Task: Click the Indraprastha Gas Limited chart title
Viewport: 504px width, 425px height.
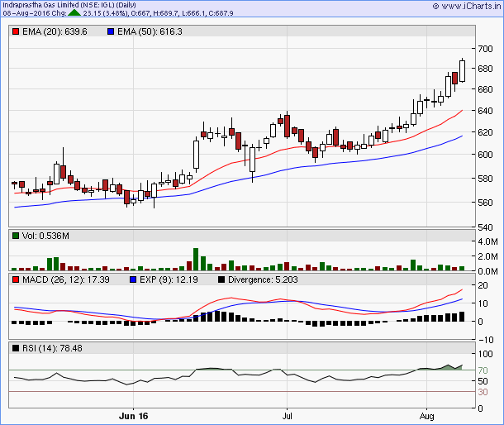Action: pyautogui.click(x=69, y=5)
